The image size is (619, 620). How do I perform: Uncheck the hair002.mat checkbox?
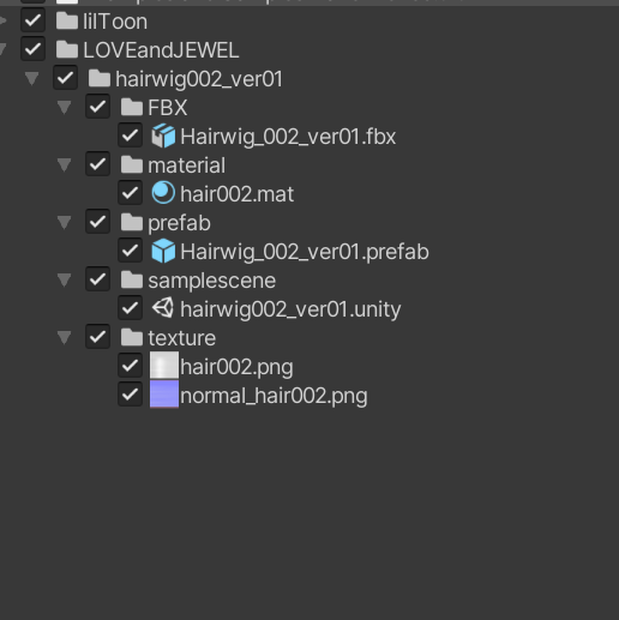pyautogui.click(x=130, y=193)
